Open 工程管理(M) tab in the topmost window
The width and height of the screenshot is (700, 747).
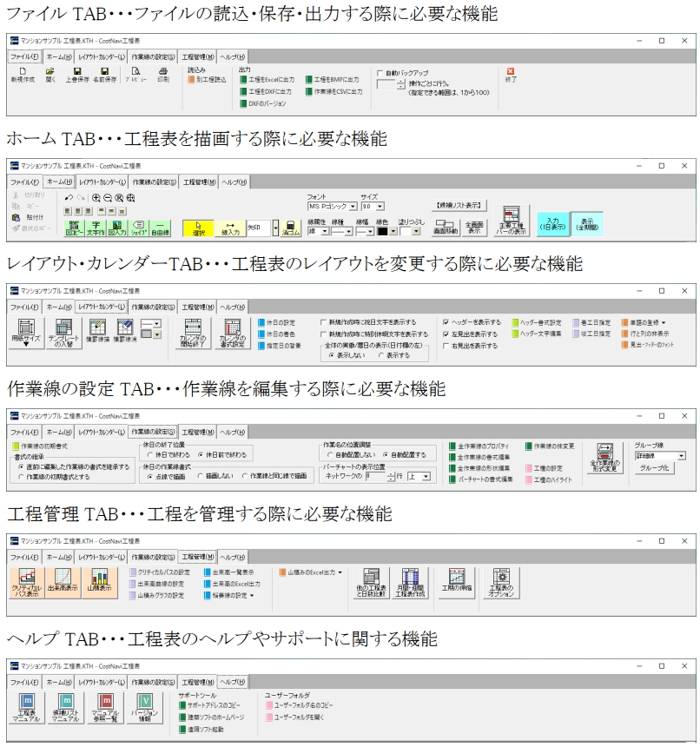point(195,56)
